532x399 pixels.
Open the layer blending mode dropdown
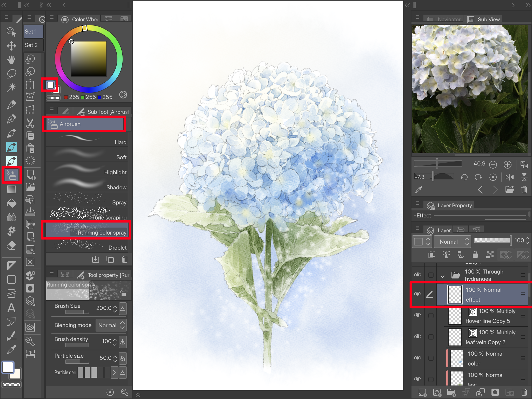point(452,241)
